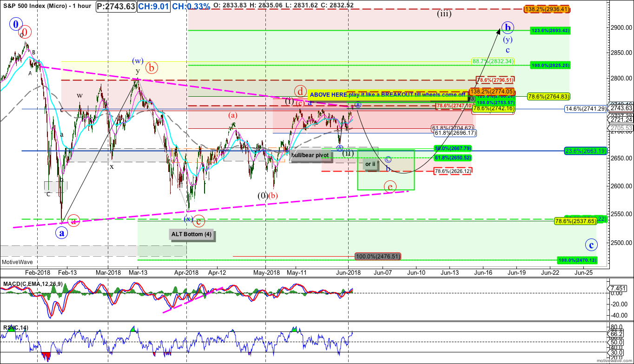
Task: Click the red dashed 78.6%(2796.51) label
Action: click(495, 79)
